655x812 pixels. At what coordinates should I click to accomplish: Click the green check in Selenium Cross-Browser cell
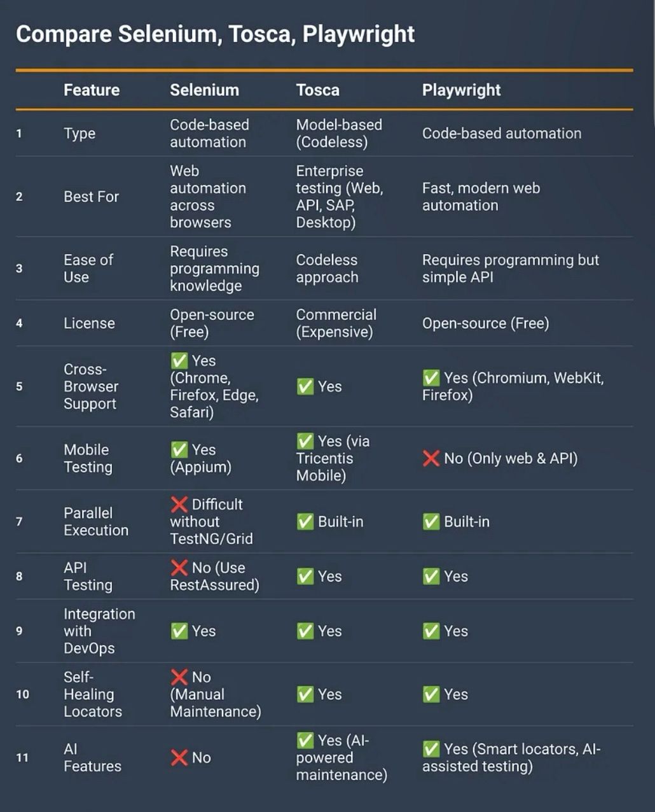(179, 361)
